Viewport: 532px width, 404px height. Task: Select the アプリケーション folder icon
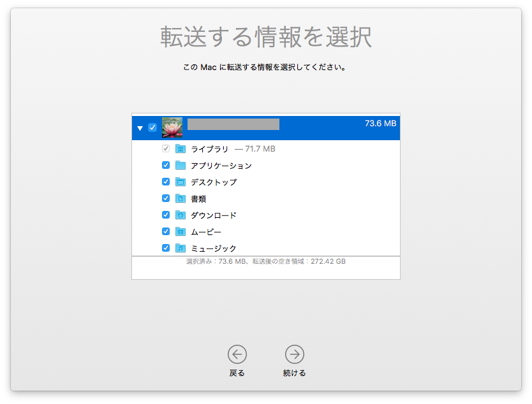coord(181,166)
